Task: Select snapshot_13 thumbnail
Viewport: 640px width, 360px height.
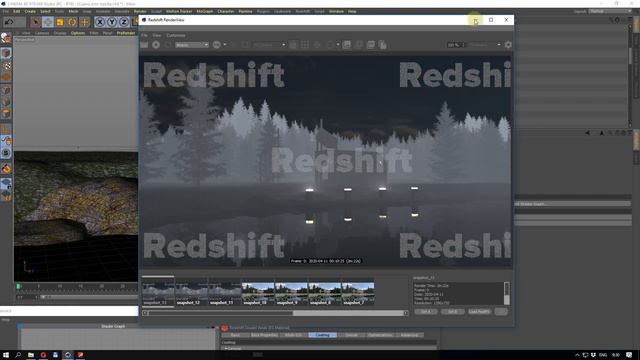Action: click(x=158, y=291)
